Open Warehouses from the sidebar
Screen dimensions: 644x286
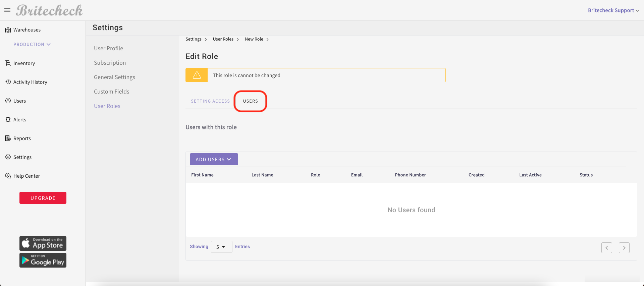pyautogui.click(x=27, y=30)
